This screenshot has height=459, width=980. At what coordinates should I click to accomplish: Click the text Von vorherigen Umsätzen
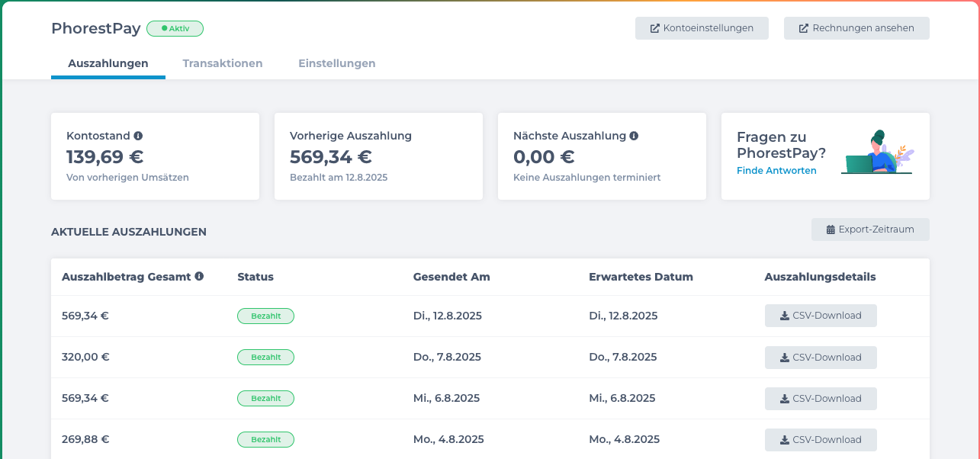[127, 178]
